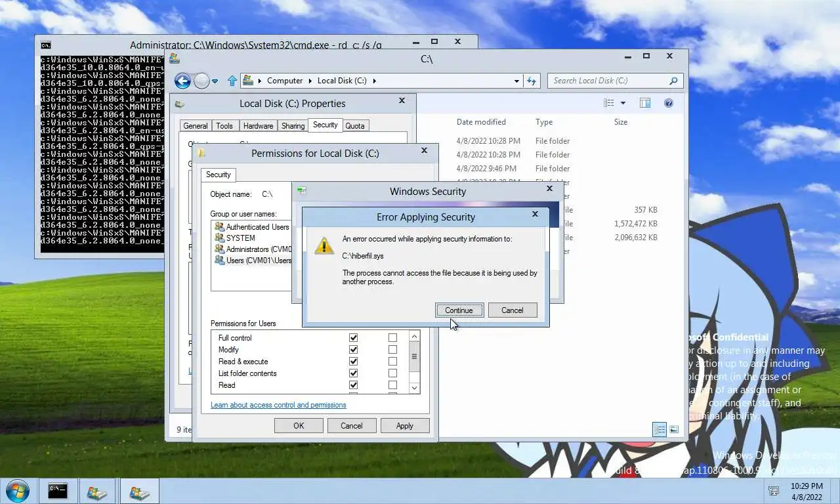Click Up one level arrow in Explorer
Image resolution: width=840 pixels, height=504 pixels.
232,81
